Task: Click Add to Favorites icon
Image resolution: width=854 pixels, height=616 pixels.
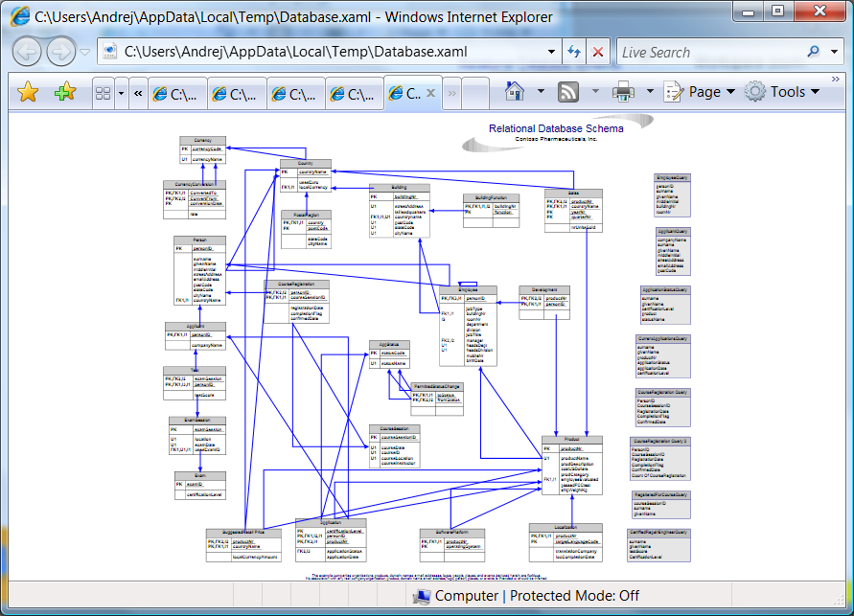Action: pos(65,92)
